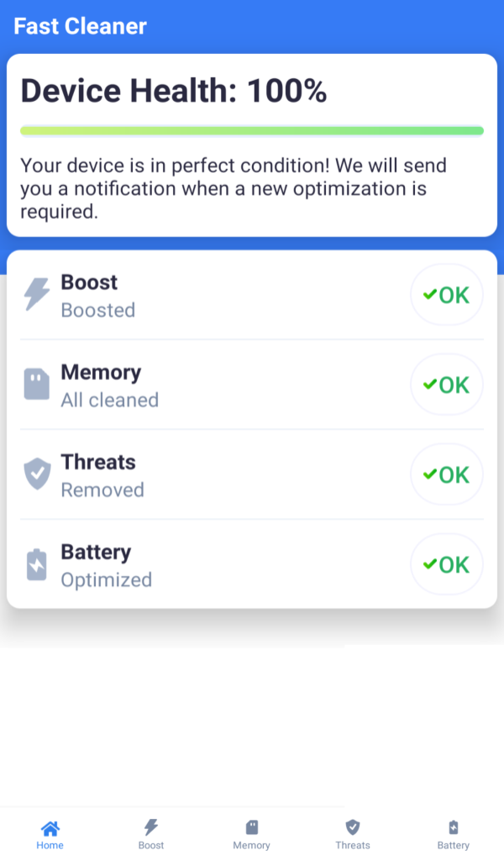The width and height of the screenshot is (504, 861).
Task: Open the Battery tab in the bottom bar
Action: [x=454, y=828]
